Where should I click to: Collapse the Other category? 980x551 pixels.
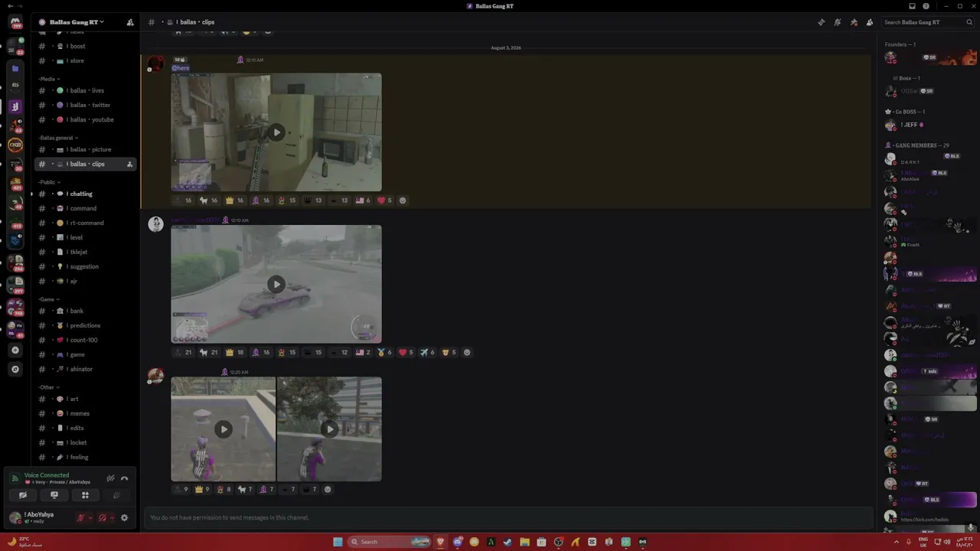point(49,387)
